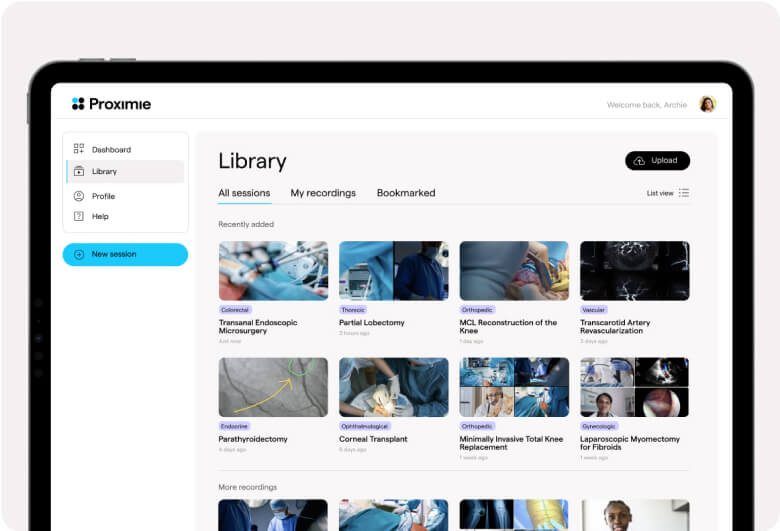780x531 pixels.
Task: Open the user avatar in header
Action: tap(707, 104)
